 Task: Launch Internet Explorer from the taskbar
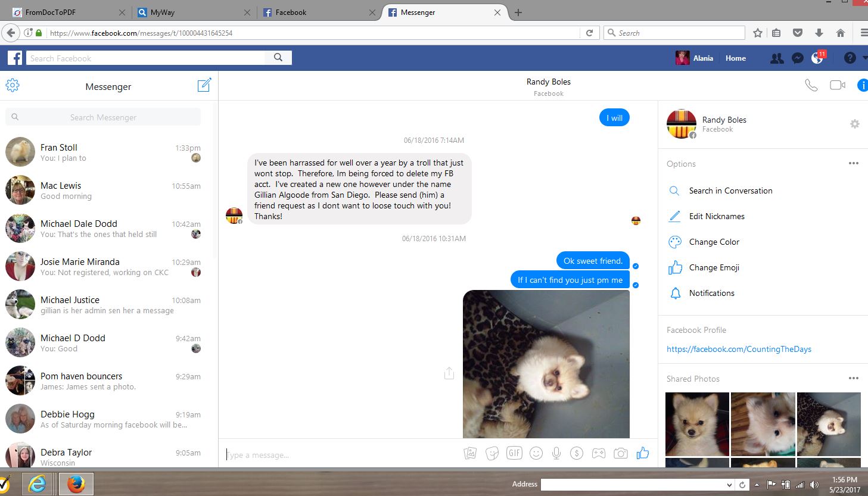[x=37, y=483]
